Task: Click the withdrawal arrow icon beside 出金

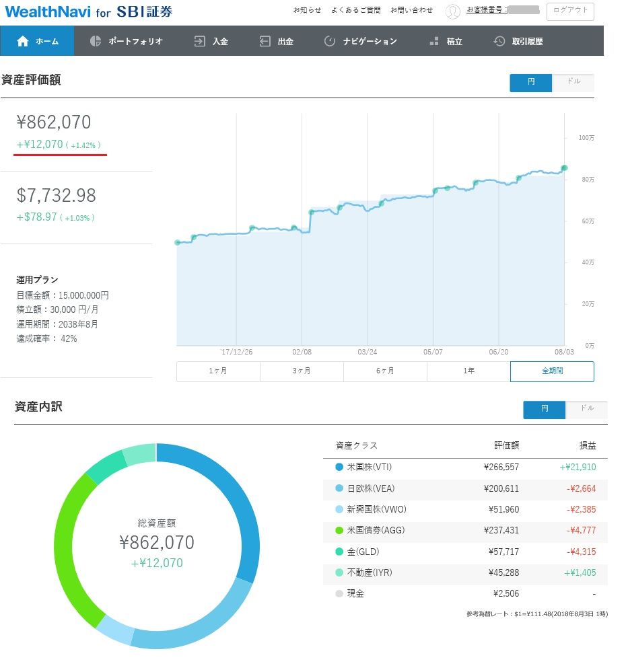Action: pos(265,41)
